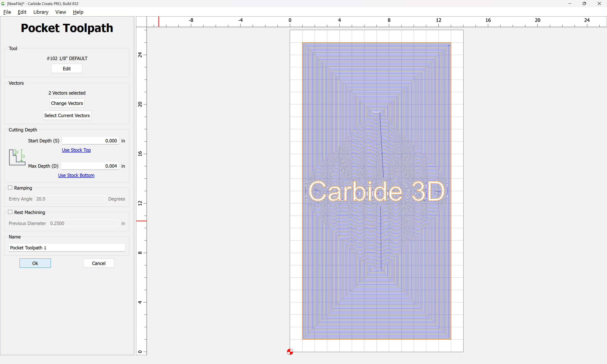Viewport: 607px width, 364px height.
Task: Click the toolpath Name text field
Action: pos(67,248)
